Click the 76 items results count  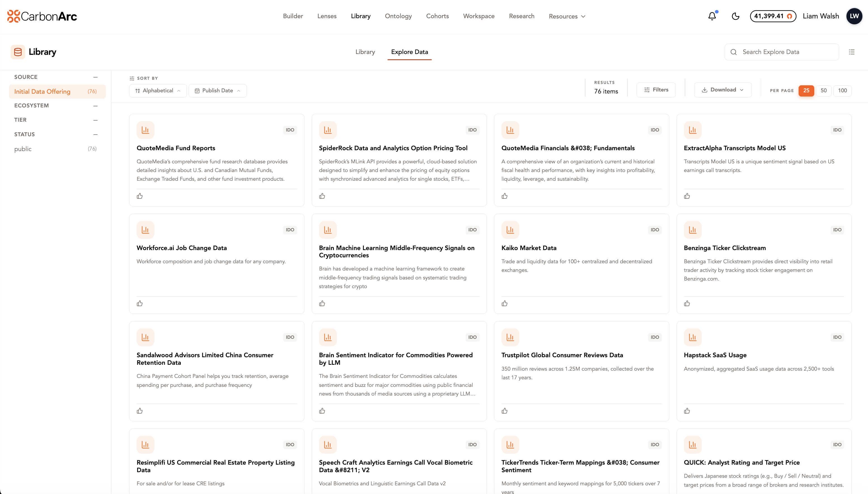(606, 91)
